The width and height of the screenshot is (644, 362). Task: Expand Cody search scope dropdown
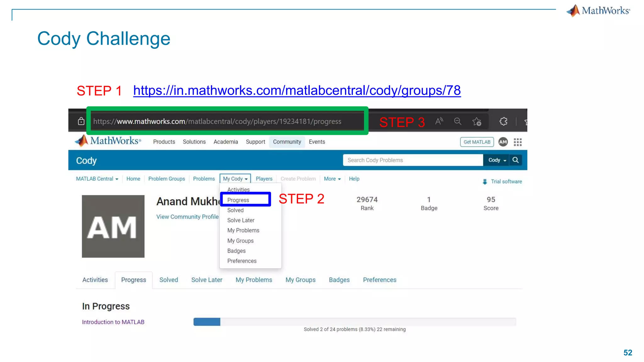[x=497, y=160]
